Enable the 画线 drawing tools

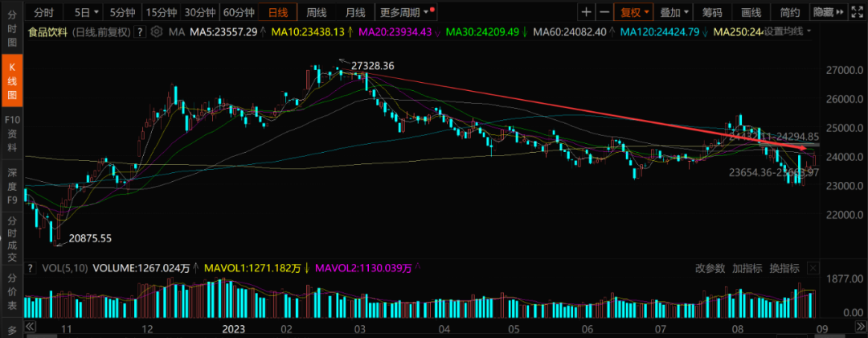pos(751,12)
